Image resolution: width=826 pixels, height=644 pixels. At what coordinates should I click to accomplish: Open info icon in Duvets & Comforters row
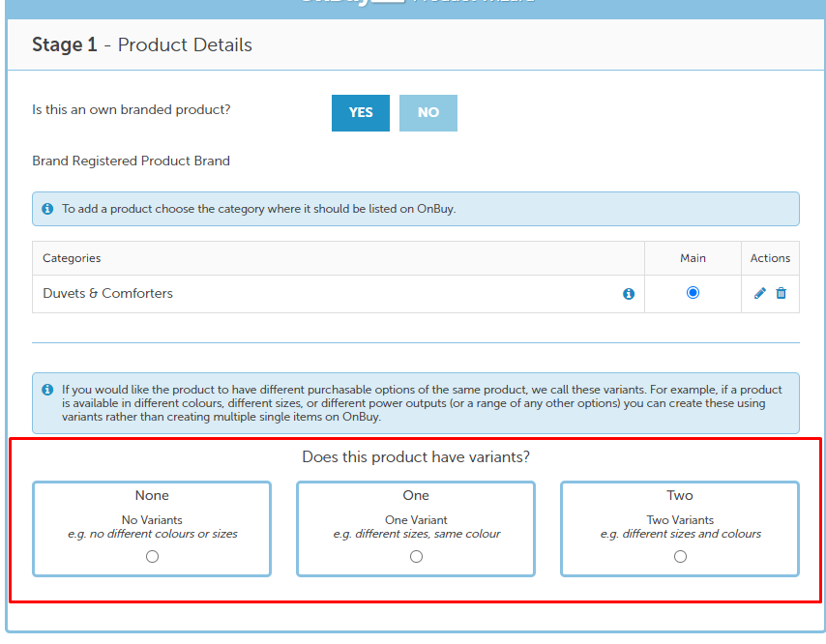629,294
